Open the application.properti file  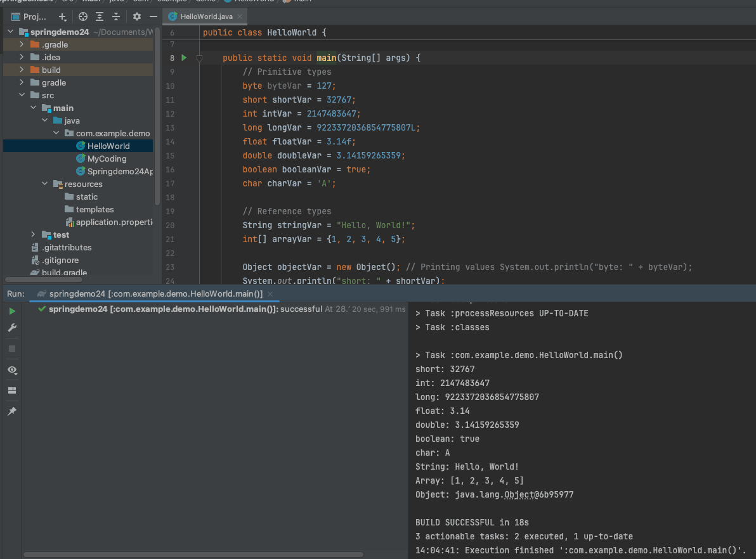point(110,222)
